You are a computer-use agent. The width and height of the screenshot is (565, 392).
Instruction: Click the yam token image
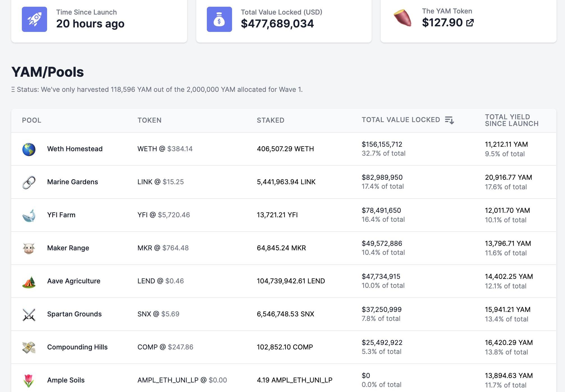point(403,18)
